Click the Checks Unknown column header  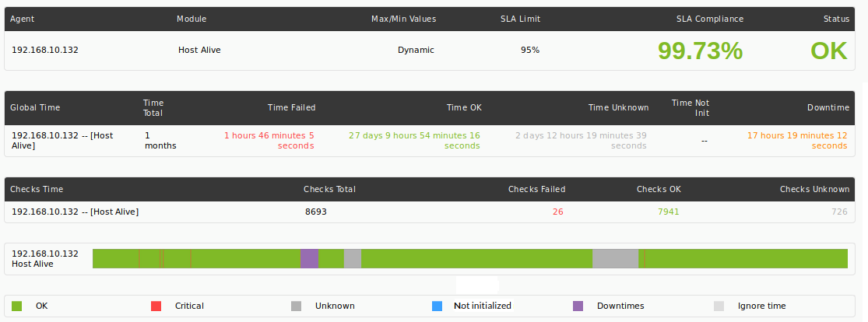pos(814,189)
